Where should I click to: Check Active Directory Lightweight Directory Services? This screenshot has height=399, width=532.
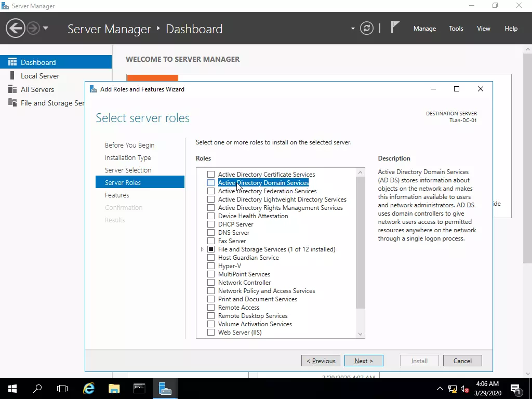(211, 199)
